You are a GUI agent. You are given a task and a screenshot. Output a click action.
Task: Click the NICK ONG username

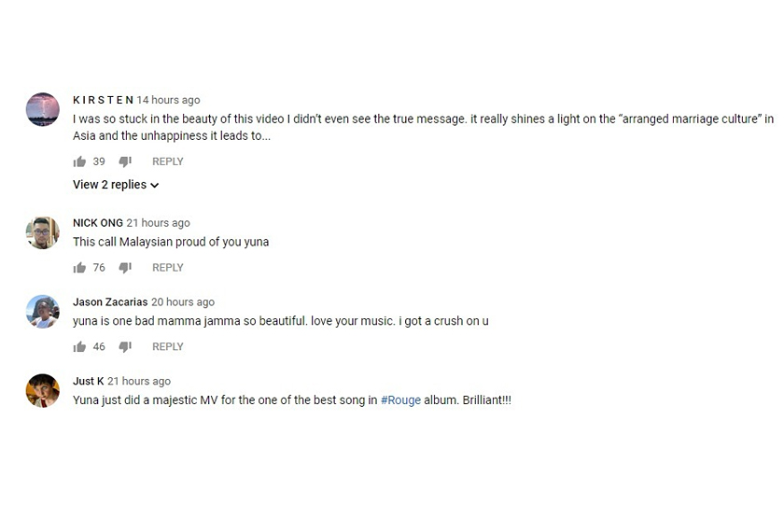[x=98, y=223]
